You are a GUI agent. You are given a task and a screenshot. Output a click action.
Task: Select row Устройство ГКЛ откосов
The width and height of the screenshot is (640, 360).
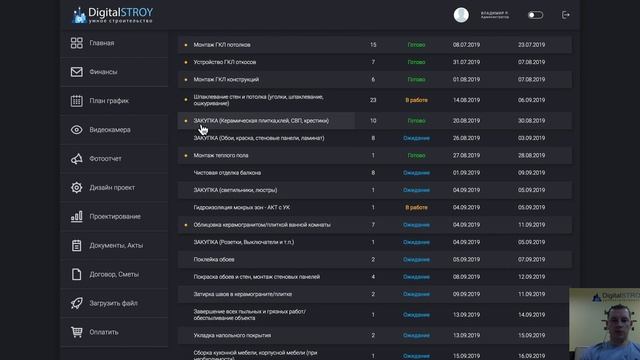[x=375, y=62]
